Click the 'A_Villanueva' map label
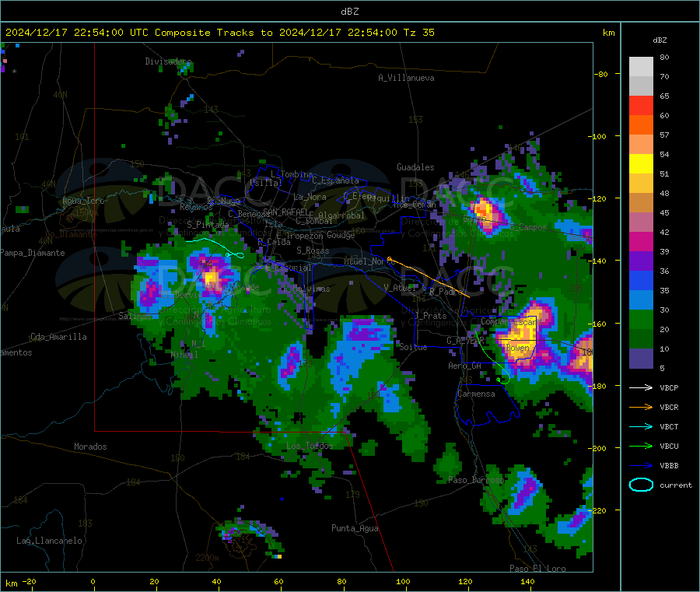This screenshot has height=592, width=700. click(406, 78)
